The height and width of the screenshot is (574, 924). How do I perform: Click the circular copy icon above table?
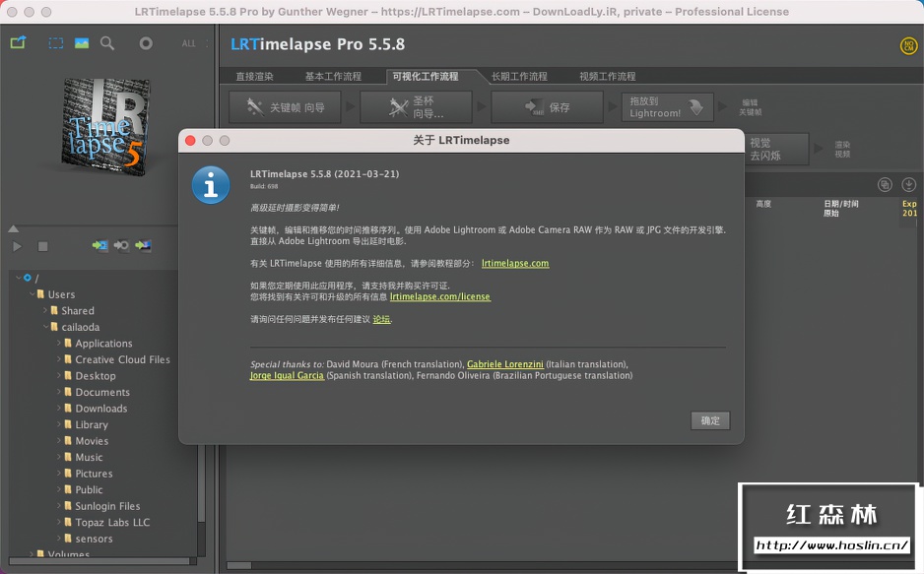[x=885, y=185]
